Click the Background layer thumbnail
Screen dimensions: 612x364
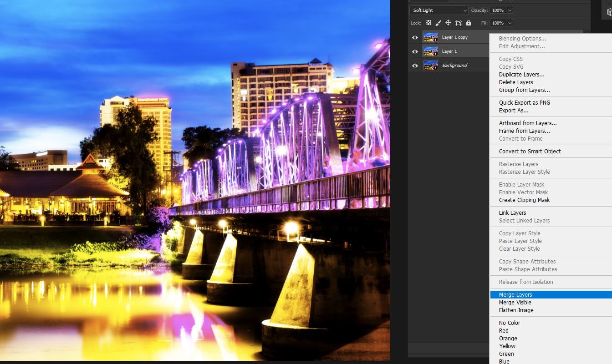430,65
